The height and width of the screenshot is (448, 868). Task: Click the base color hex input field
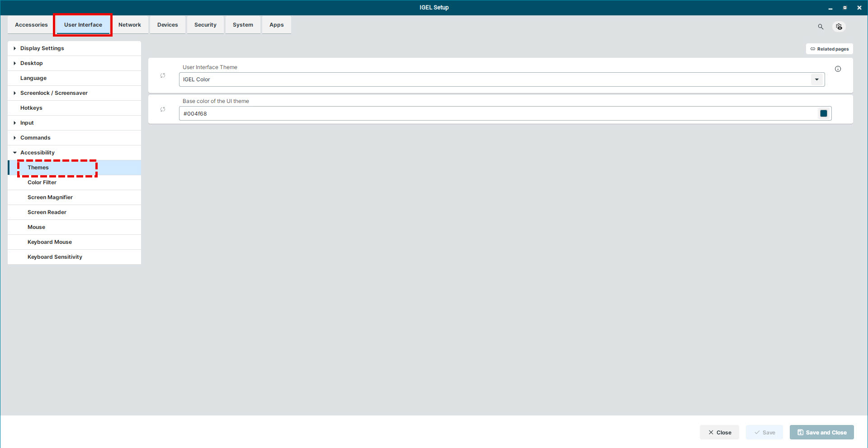[x=497, y=113]
